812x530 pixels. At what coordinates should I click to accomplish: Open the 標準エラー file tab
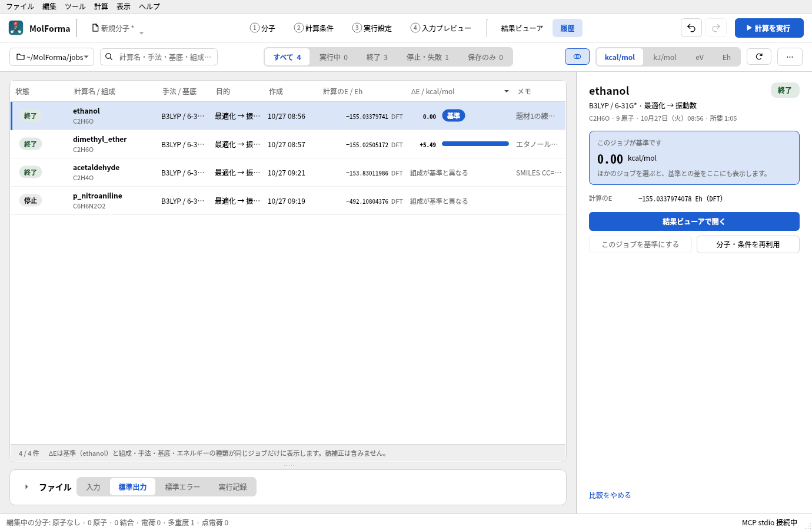click(182, 487)
